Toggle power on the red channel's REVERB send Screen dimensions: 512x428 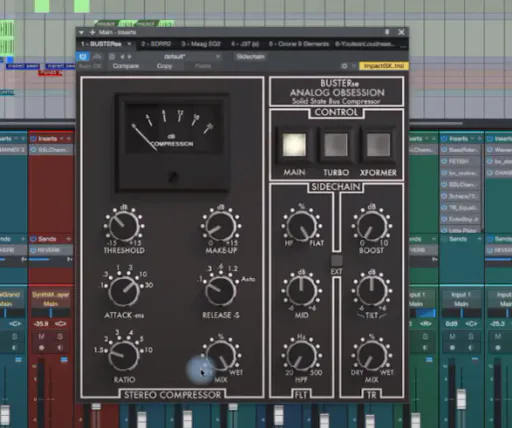tap(33, 250)
